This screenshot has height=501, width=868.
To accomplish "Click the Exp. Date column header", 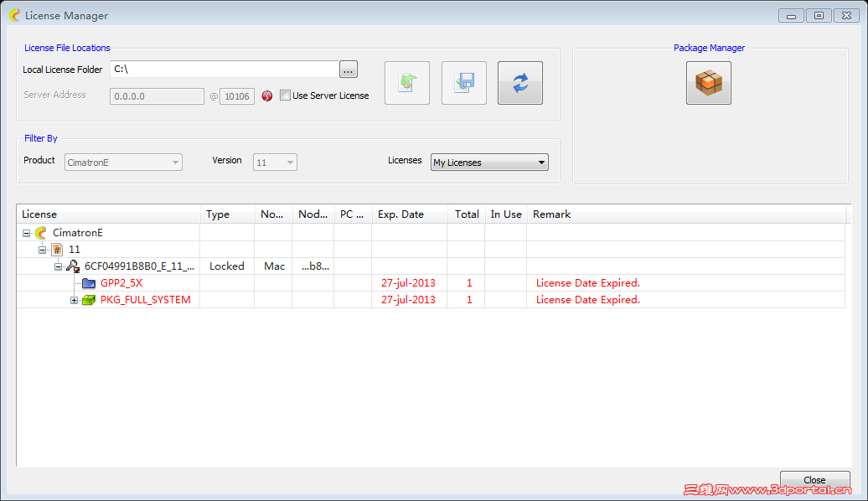I will [x=410, y=214].
